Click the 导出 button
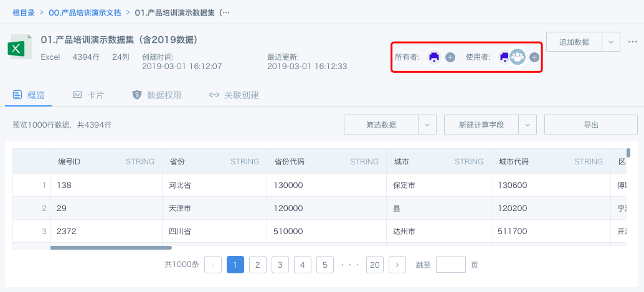This screenshot has width=644, height=292. click(x=590, y=125)
